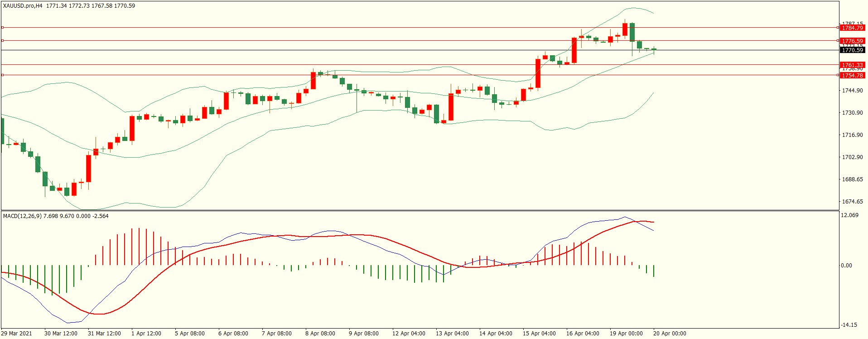Click the 12.069 MACD scale value
Image resolution: width=868 pixels, height=339 pixels.
coord(849,215)
